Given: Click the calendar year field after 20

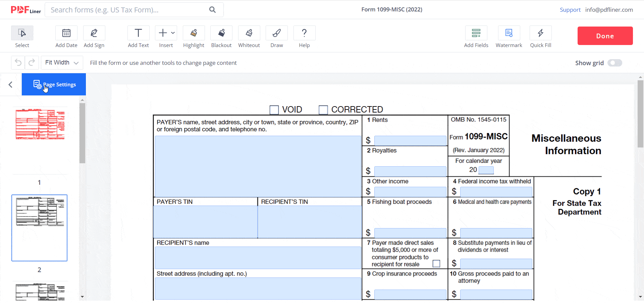Looking at the screenshot, I should (x=486, y=170).
